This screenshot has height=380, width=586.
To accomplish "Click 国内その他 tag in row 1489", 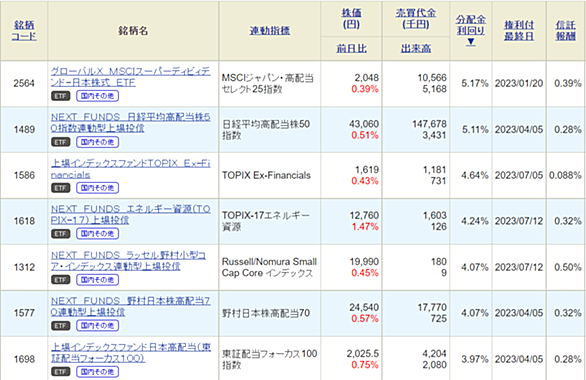I will coord(98,142).
